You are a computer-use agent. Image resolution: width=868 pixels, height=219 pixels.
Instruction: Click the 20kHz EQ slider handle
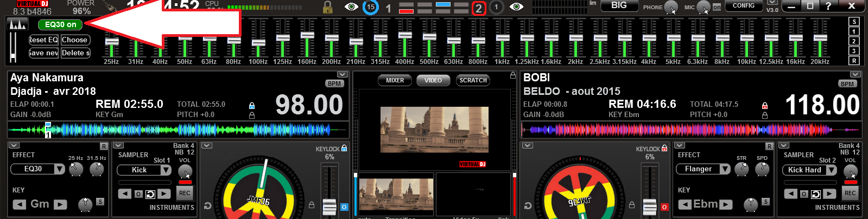coord(820,38)
